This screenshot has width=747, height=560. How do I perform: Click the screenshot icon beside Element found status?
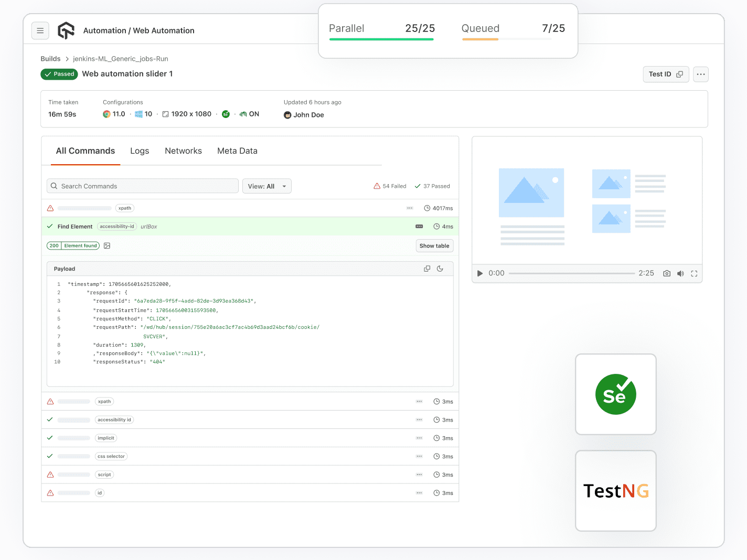tap(107, 245)
